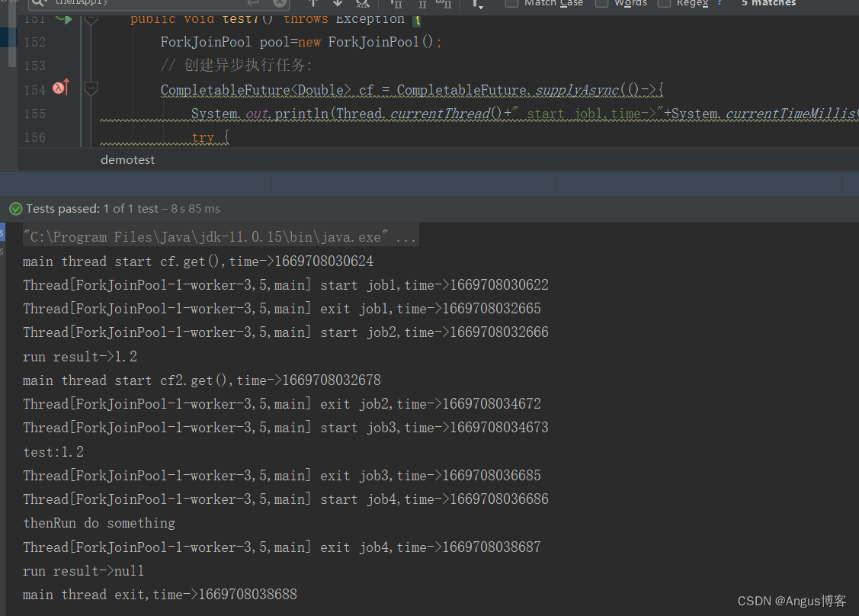
Task: Click the 'exit job1' console output line
Action: coord(281,309)
